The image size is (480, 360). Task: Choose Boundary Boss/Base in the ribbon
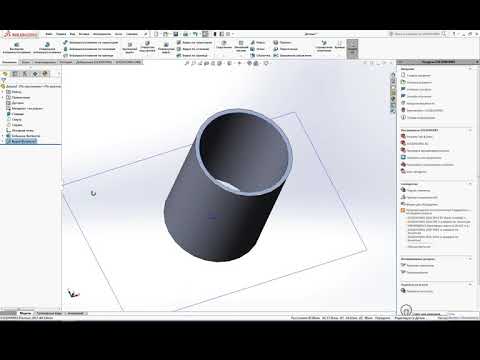pyautogui.click(x=88, y=55)
